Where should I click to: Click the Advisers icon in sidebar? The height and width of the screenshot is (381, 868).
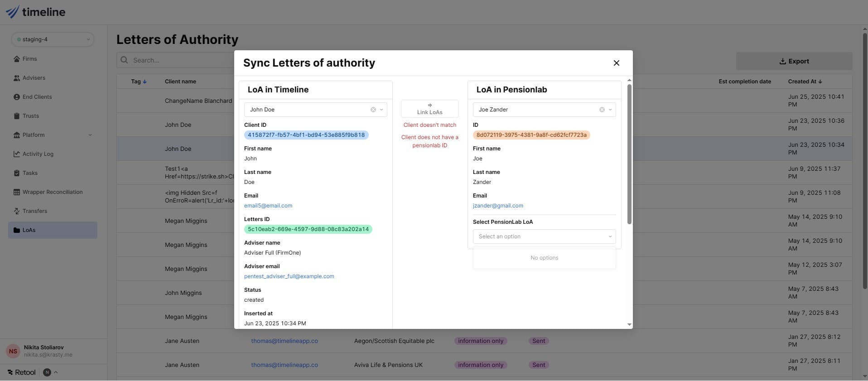(x=17, y=78)
